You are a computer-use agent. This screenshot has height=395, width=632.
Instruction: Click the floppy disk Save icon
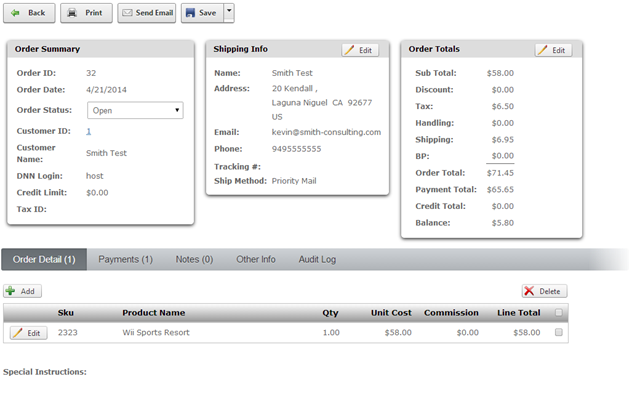[190, 13]
